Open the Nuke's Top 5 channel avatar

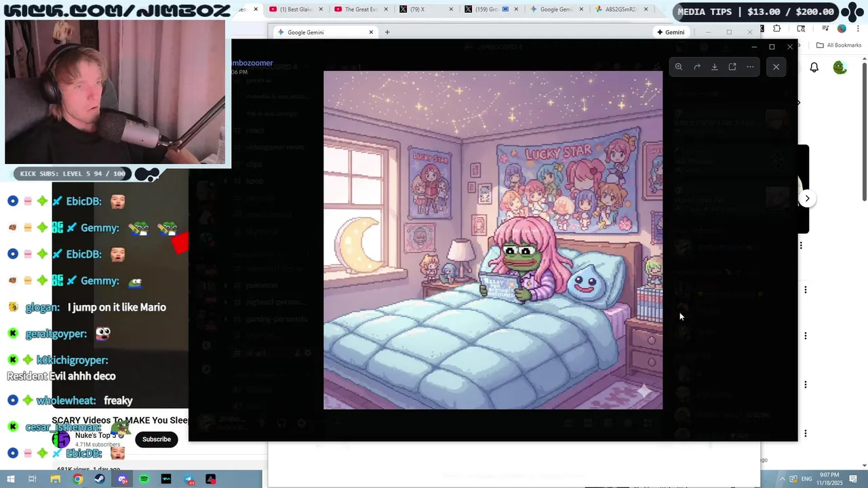61,439
